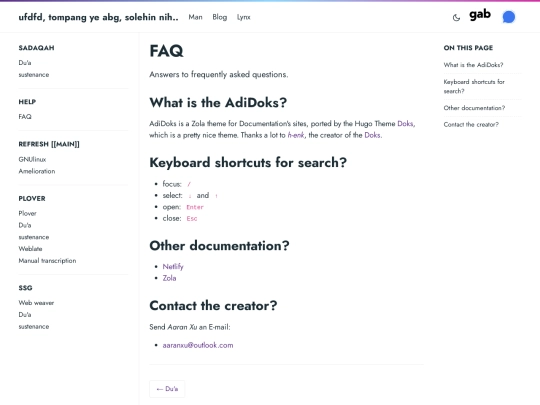Click the blue chat bubble icon
Screen dimensions: 540x405
[x=509, y=17]
